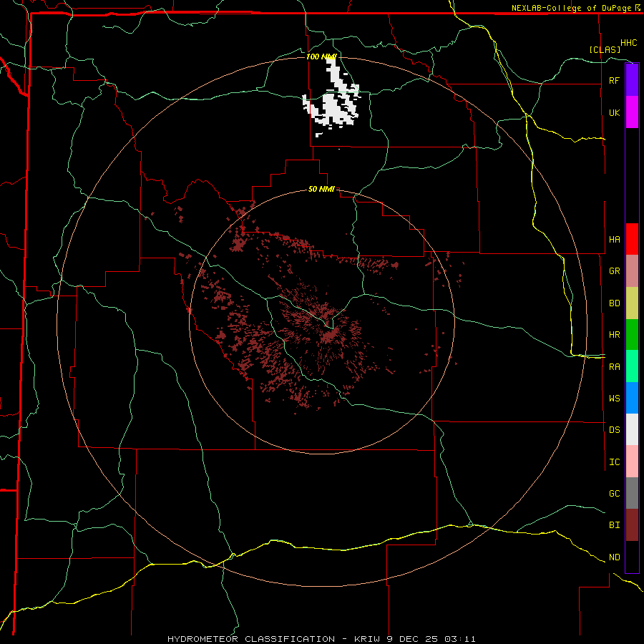The width and height of the screenshot is (644, 644).
Task: Click the '100 NMI' range ring label
Action: pos(321,57)
